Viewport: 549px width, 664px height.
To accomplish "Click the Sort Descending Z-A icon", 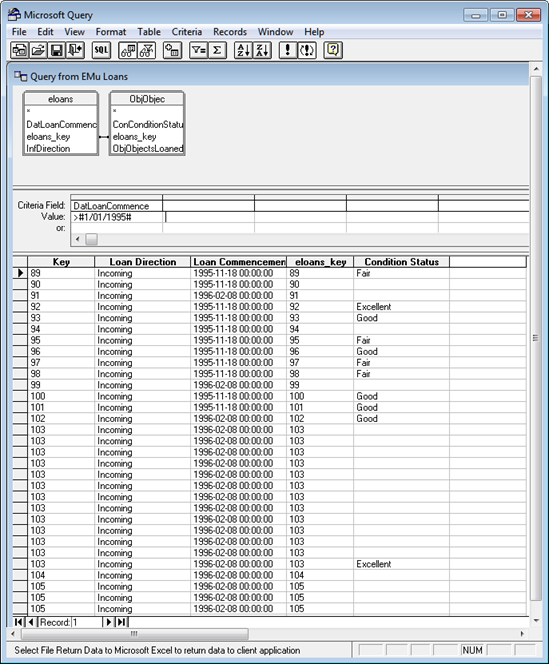I will [x=262, y=50].
